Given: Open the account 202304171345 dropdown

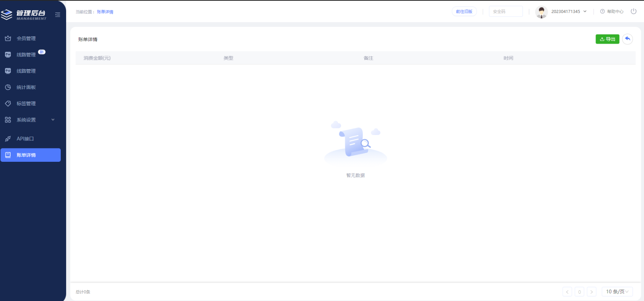Looking at the screenshot, I should [x=568, y=11].
